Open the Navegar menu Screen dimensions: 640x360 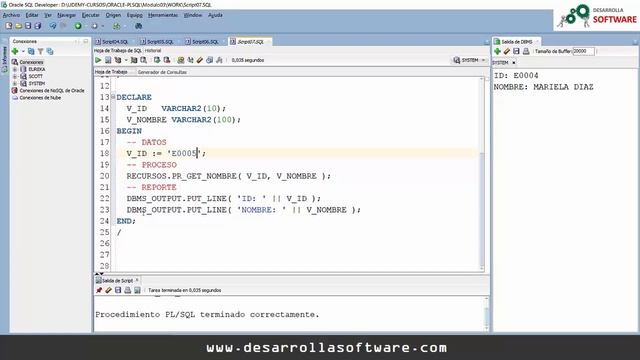click(x=67, y=15)
